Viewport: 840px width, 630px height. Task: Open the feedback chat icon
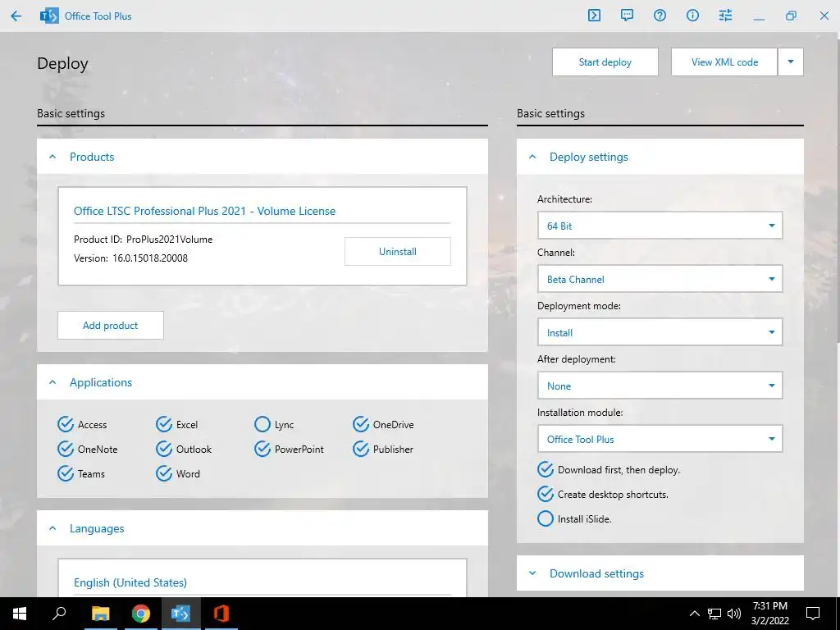pyautogui.click(x=627, y=16)
